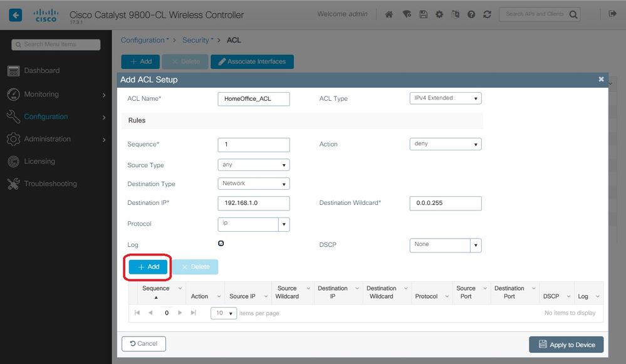Open the help question mark icon

(x=471, y=14)
